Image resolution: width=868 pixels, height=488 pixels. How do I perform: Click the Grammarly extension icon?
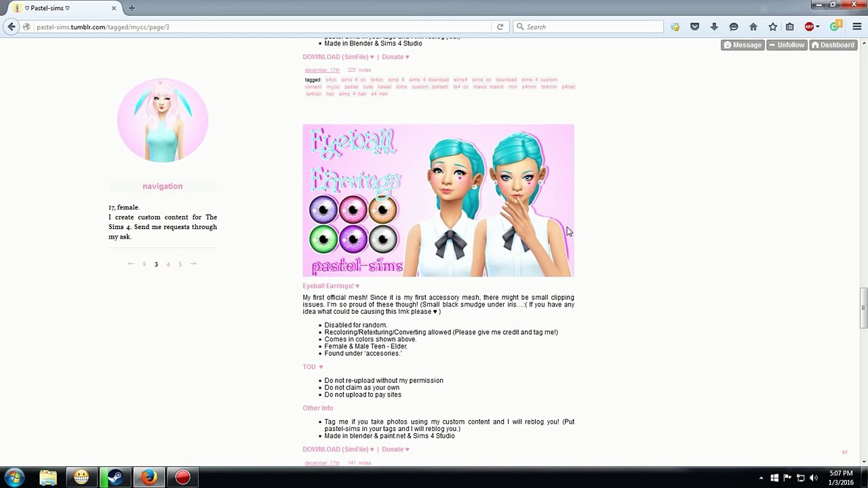click(x=835, y=27)
